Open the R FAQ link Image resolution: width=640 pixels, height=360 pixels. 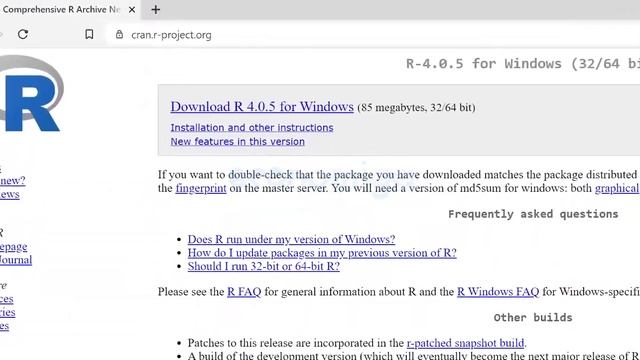tap(244, 292)
